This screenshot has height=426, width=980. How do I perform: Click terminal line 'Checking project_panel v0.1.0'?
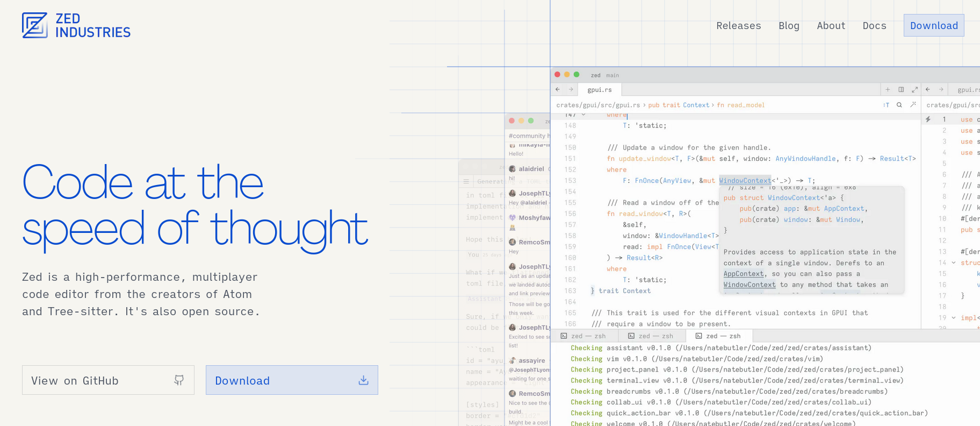click(x=737, y=370)
